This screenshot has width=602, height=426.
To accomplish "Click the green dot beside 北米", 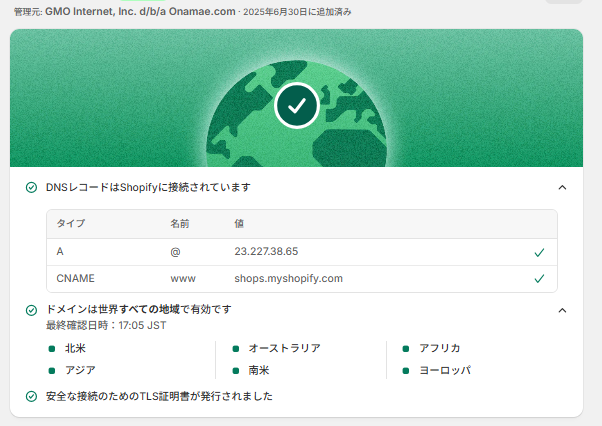I will 52,349.
